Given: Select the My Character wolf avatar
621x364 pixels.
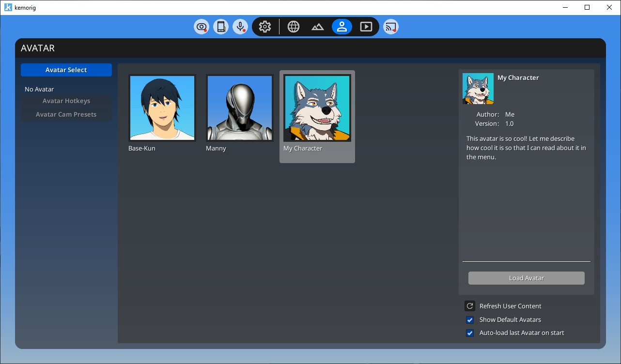Looking at the screenshot, I should (317, 108).
